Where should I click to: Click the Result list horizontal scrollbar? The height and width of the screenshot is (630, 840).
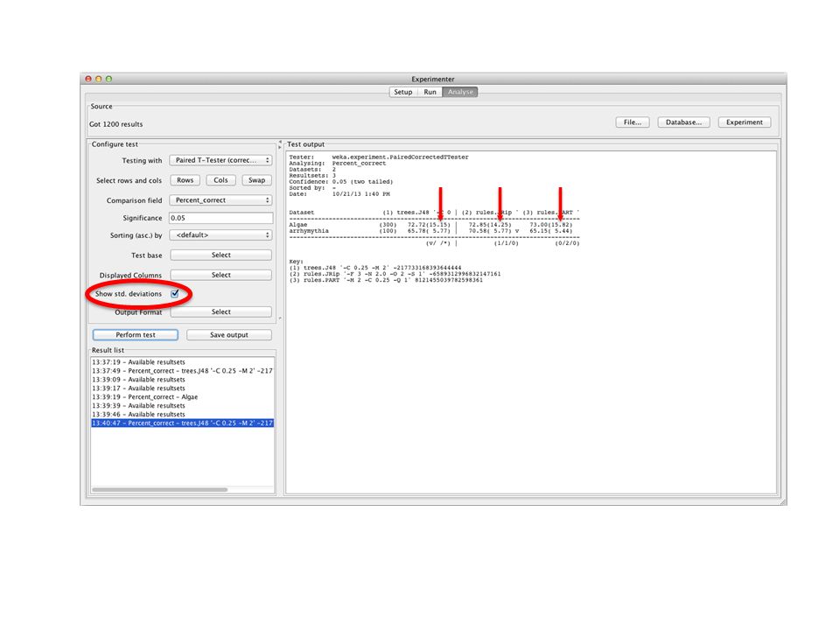(x=159, y=490)
